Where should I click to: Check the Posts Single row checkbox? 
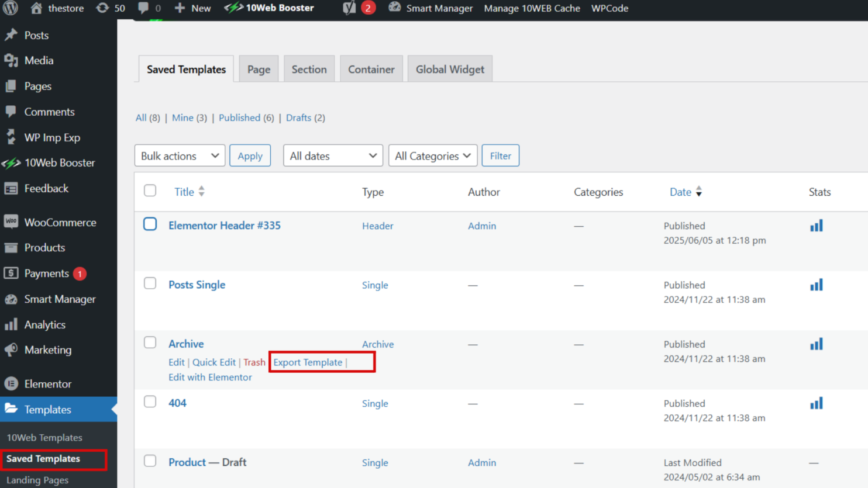[150, 283]
